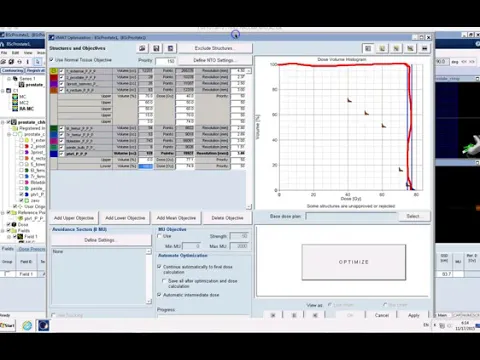
Task: Switch to the Fields tab at bottom
Action: (x=8, y=249)
